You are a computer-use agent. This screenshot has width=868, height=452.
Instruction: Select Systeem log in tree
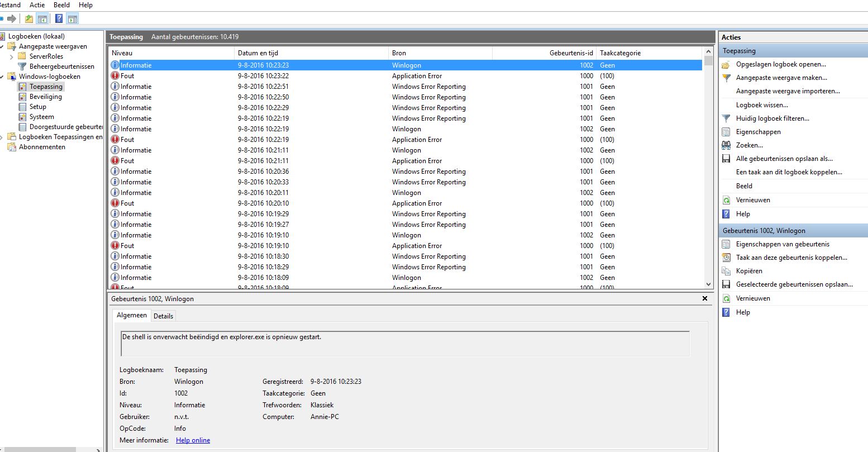click(41, 117)
